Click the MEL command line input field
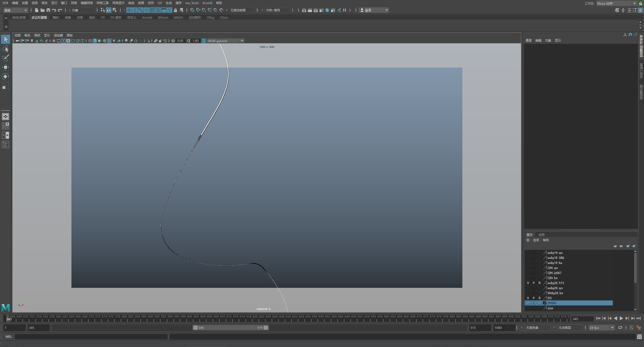644x347 pixels. 91,337
